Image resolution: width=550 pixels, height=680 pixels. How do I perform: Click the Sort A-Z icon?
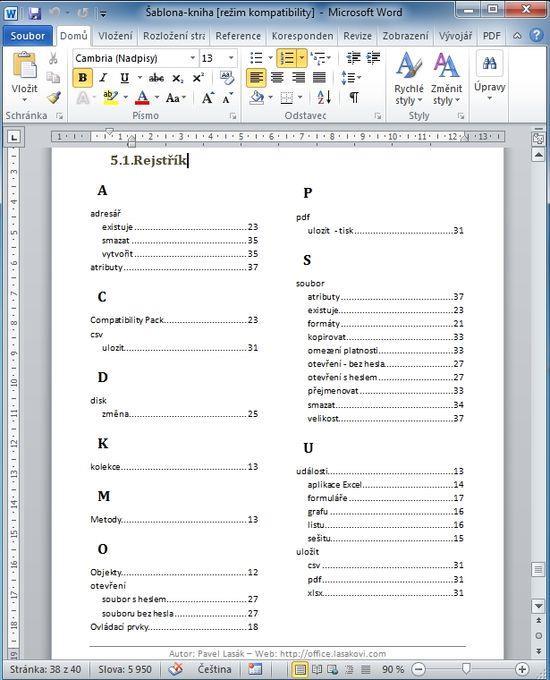pyautogui.click(x=324, y=98)
